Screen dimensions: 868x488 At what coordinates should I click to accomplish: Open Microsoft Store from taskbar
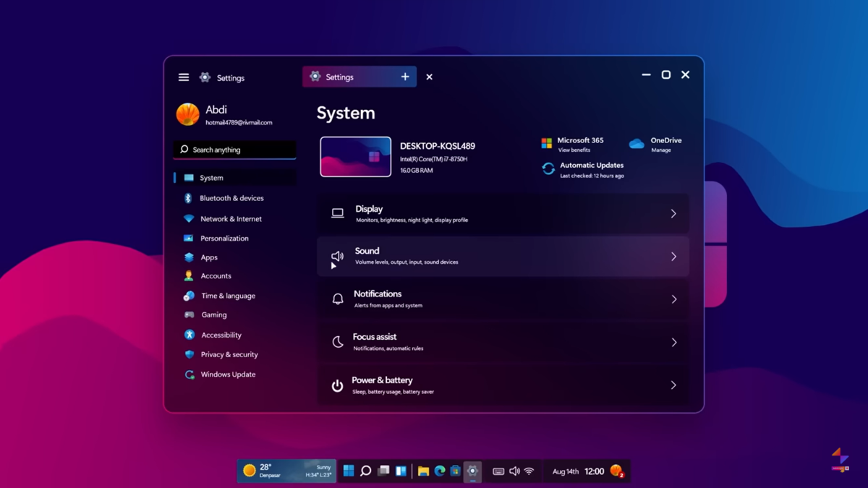coord(456,471)
